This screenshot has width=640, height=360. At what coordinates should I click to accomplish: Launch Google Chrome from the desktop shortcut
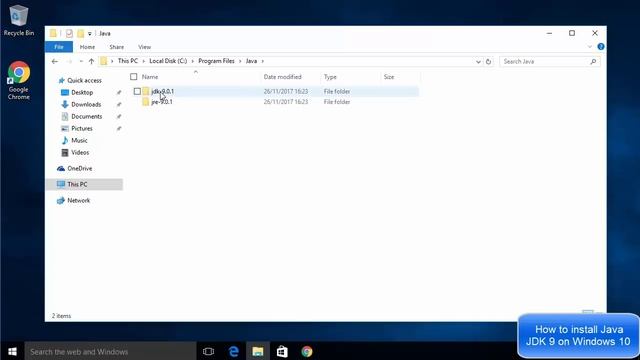(x=18, y=80)
